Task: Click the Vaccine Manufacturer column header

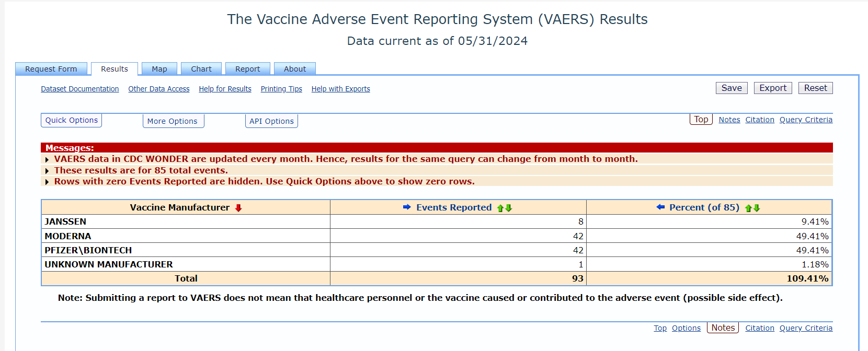Action: (180, 207)
